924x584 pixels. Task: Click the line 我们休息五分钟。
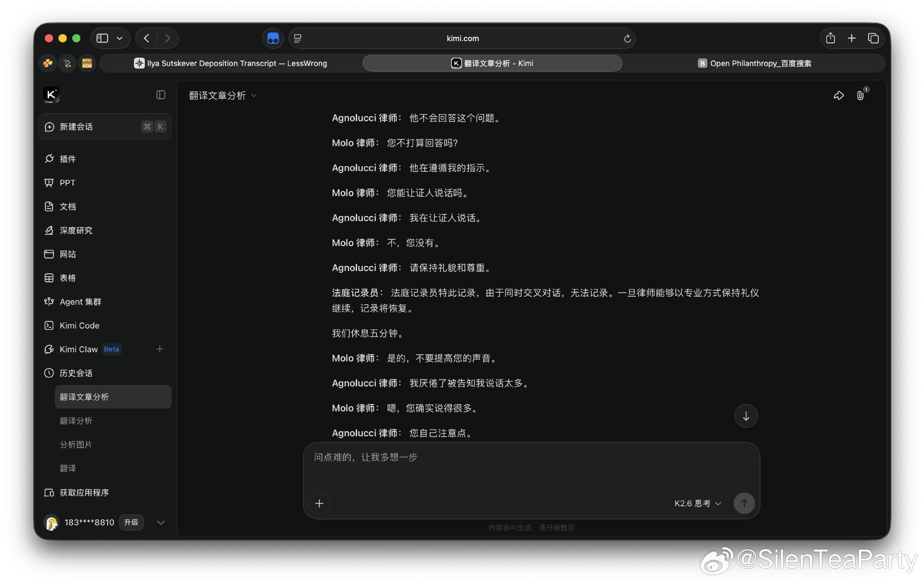click(368, 333)
